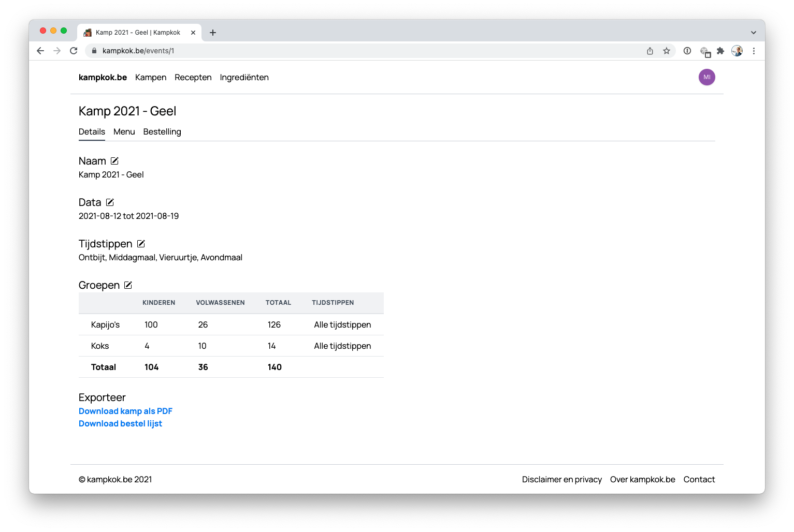Click the VOLWASSENEN column header

tap(220, 303)
